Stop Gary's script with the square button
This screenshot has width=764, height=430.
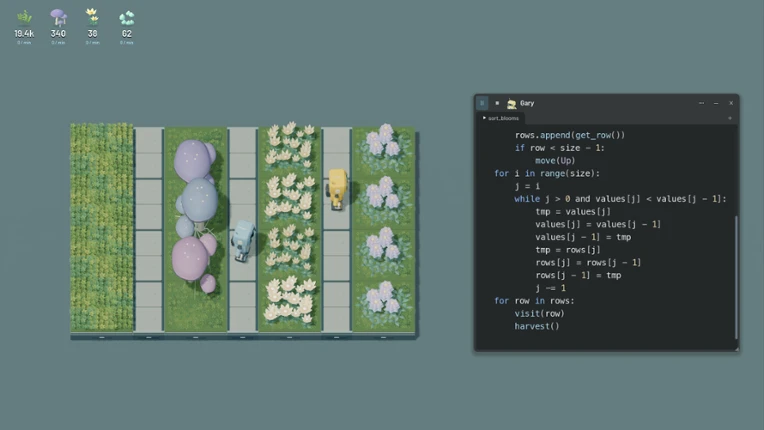click(x=497, y=103)
